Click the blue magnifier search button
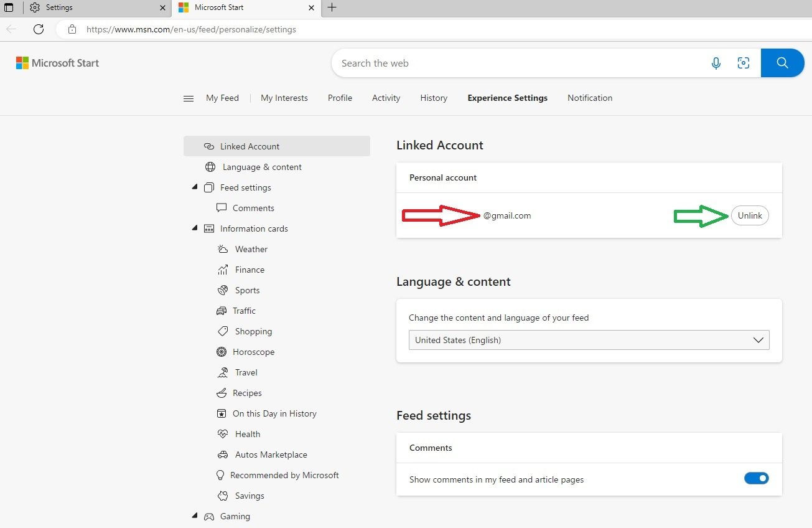812x528 pixels. click(783, 63)
